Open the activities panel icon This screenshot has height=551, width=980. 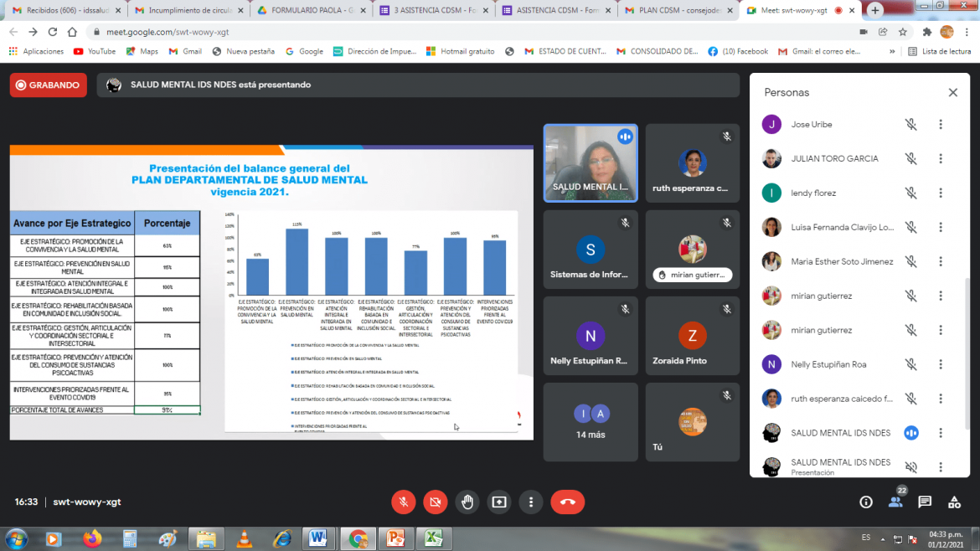(954, 502)
